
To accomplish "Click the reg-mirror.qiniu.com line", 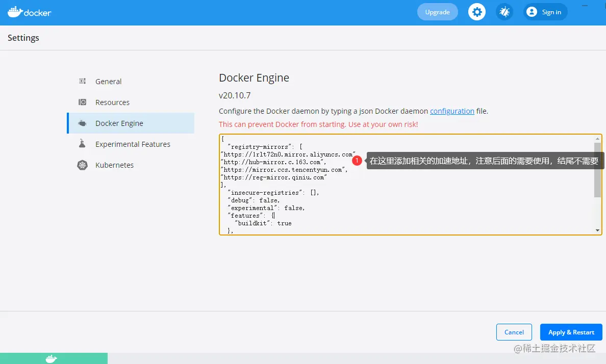I will (x=273, y=178).
